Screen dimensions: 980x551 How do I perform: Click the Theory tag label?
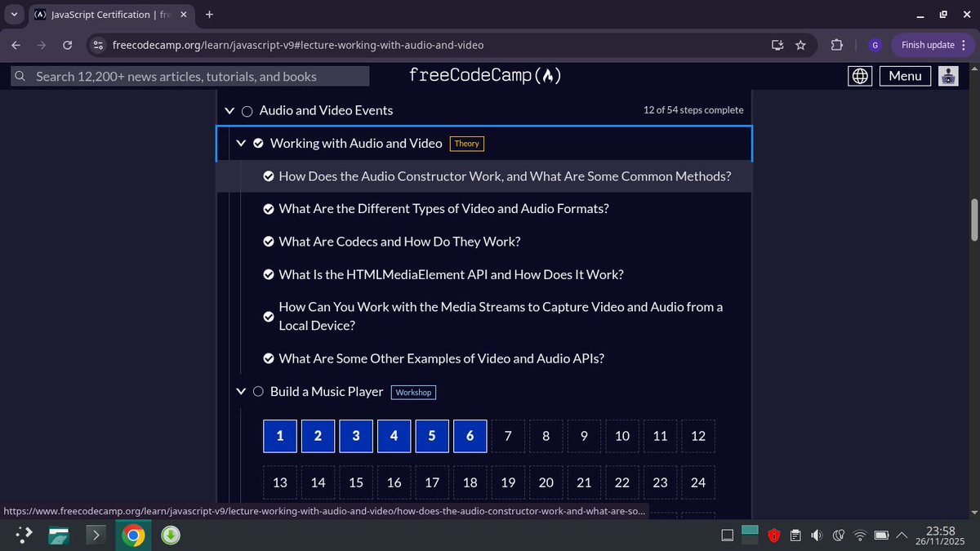tap(467, 144)
